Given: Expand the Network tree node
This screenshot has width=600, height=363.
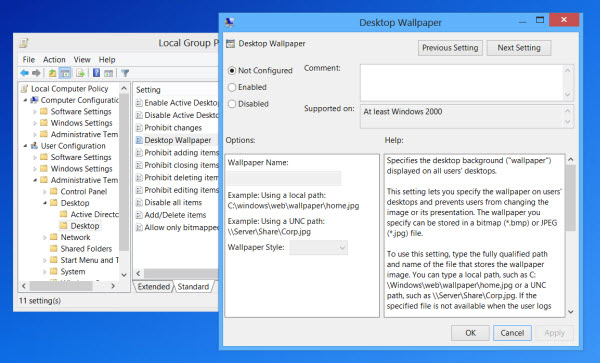Looking at the screenshot, I should coord(45,238).
